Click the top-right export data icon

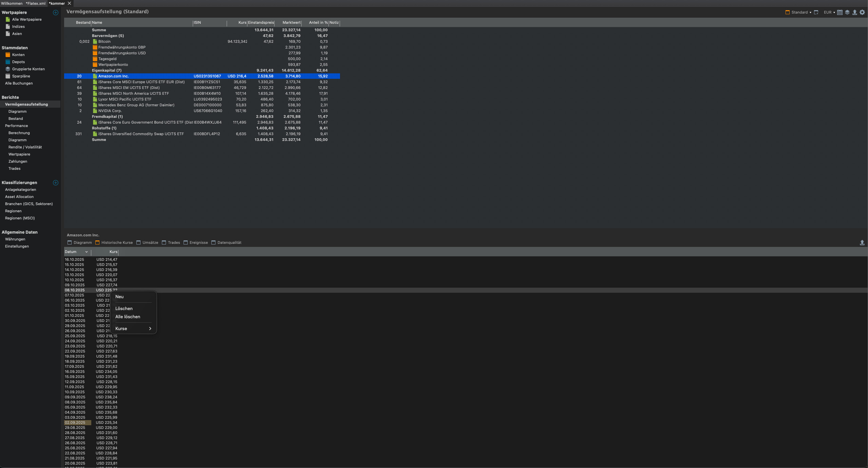click(855, 12)
